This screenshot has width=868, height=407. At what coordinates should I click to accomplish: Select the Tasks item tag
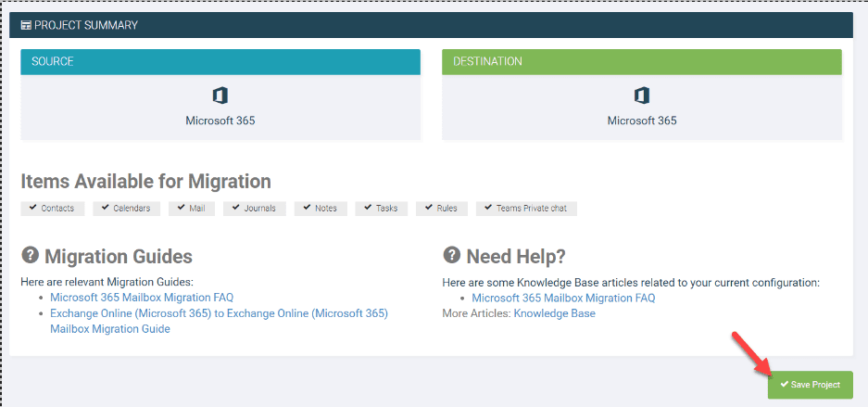(381, 209)
